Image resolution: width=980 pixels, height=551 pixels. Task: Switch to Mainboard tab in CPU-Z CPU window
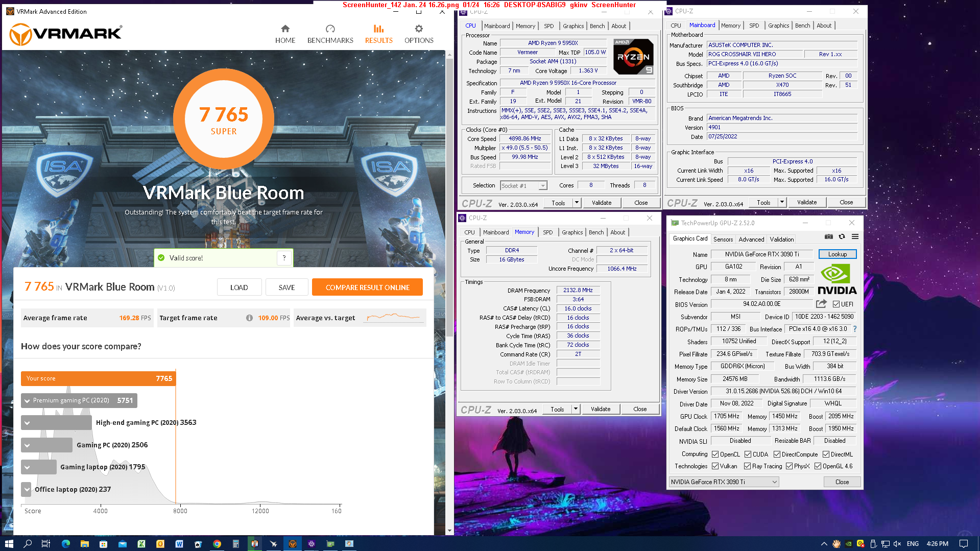coord(497,26)
